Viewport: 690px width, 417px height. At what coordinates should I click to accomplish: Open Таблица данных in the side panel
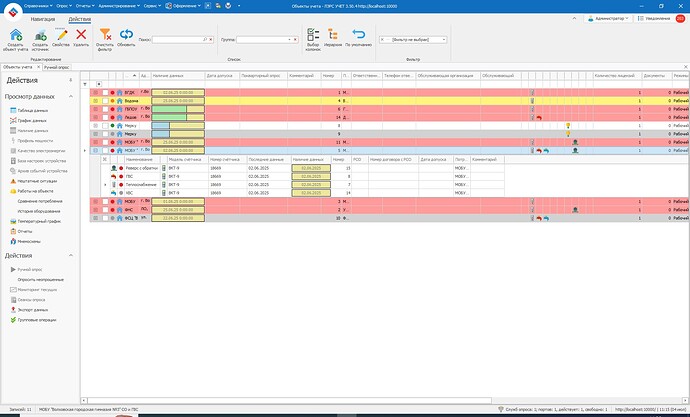pyautogui.click(x=29, y=110)
